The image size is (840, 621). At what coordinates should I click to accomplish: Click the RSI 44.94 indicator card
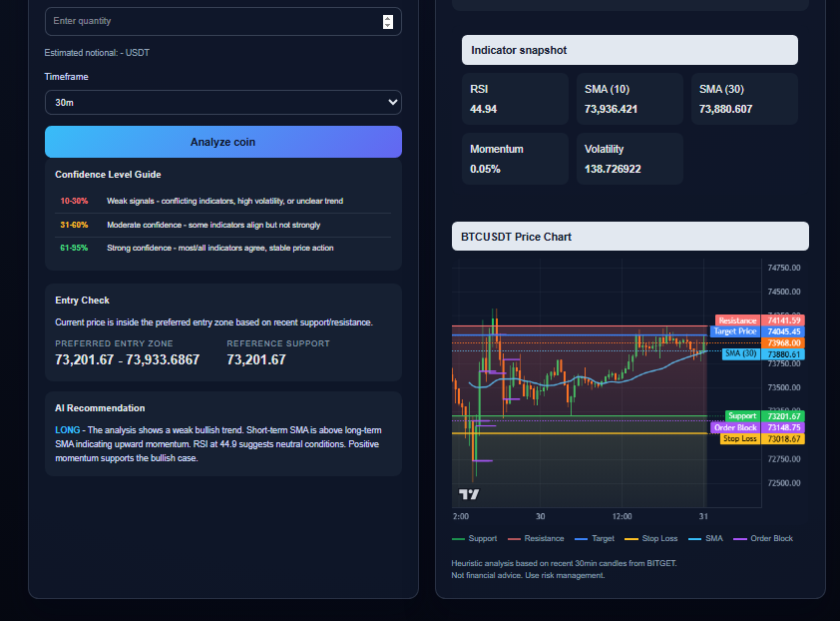(x=515, y=99)
